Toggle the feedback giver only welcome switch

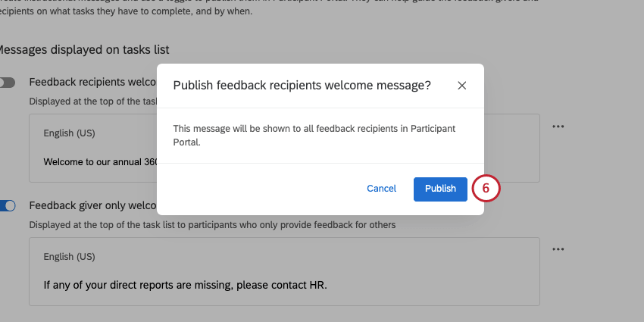[x=8, y=205]
